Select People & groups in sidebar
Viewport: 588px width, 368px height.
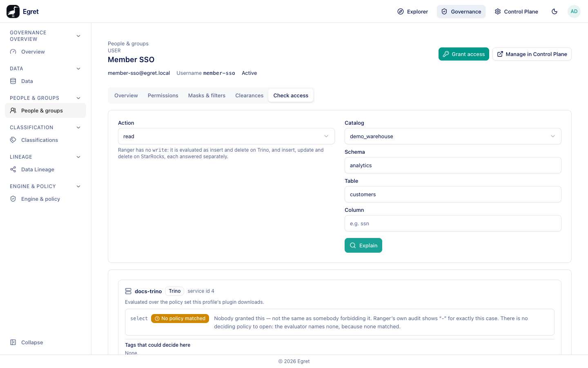[x=45, y=111]
